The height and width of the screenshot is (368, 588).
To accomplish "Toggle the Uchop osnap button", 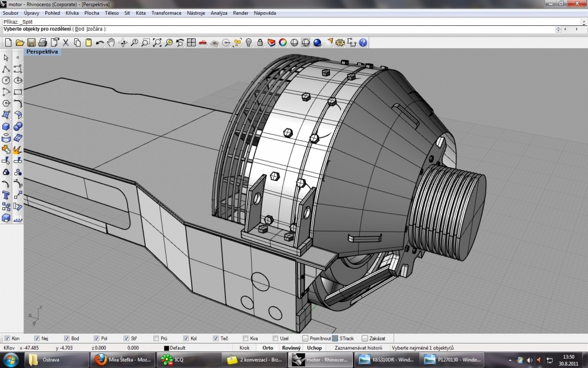I will click(314, 348).
